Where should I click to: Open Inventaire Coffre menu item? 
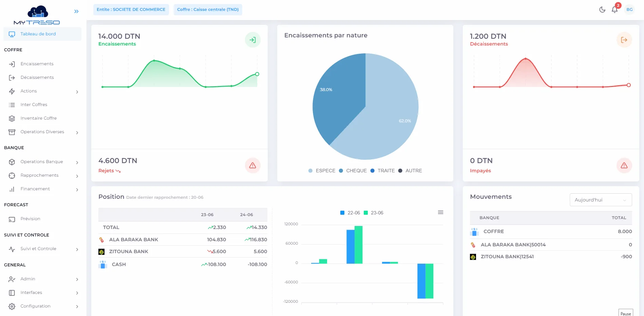click(x=38, y=118)
